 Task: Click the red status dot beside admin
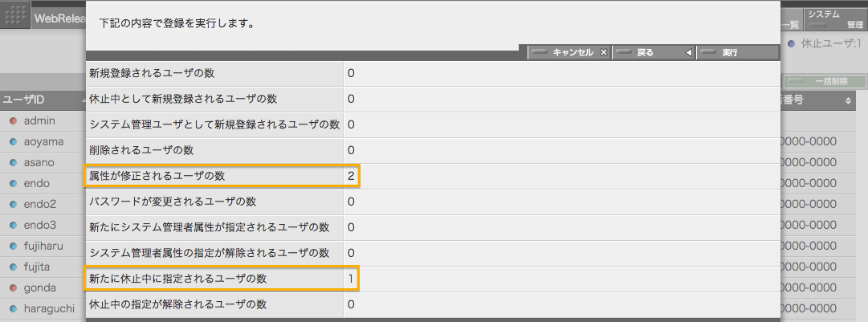click(14, 120)
